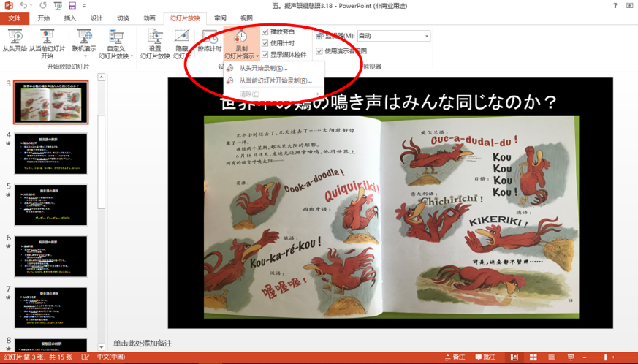Click the notes area 单击此处添加备注
638x364 pixels.
point(143,344)
